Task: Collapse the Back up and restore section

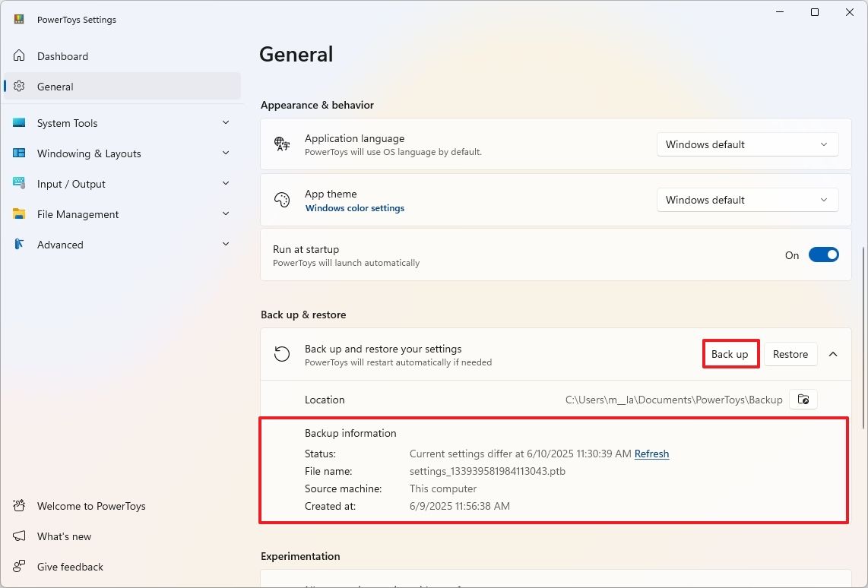Action: tap(832, 354)
